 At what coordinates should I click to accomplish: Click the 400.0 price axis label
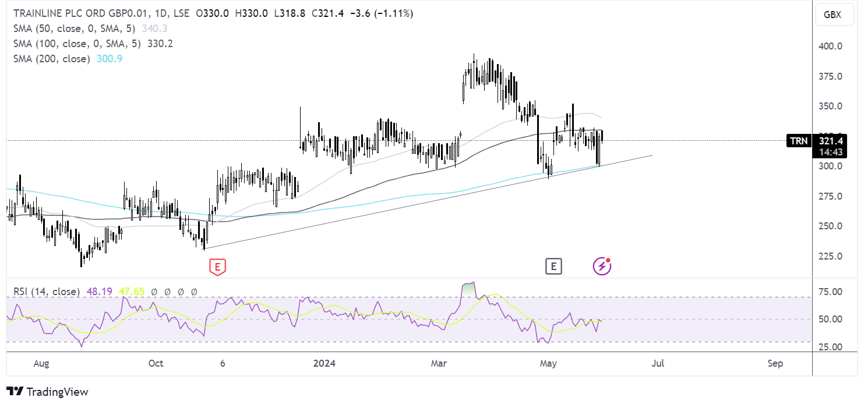click(x=831, y=47)
